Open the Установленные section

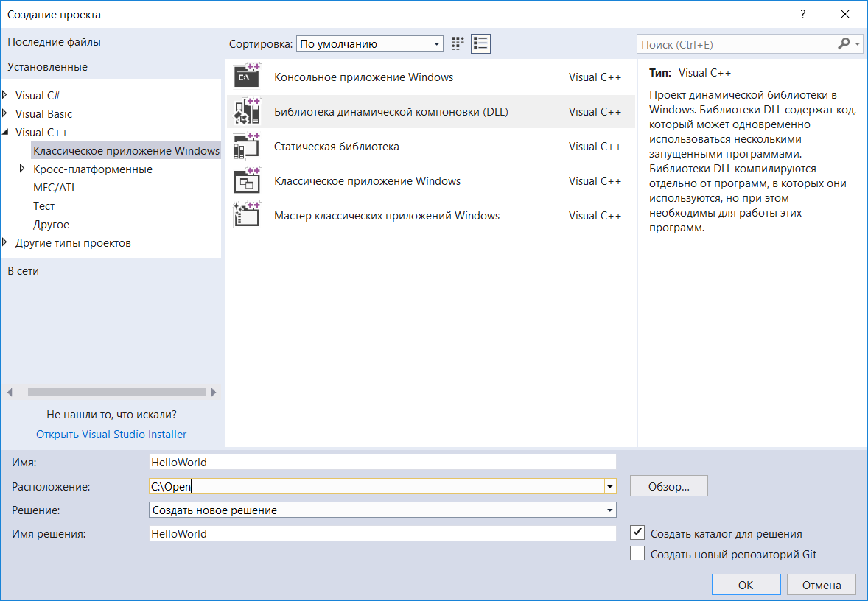[x=48, y=67]
